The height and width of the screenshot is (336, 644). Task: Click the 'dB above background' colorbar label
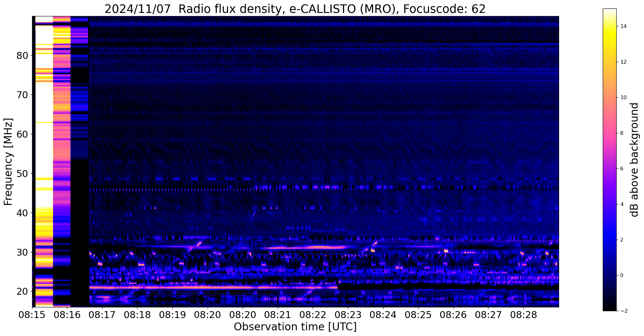pos(635,160)
